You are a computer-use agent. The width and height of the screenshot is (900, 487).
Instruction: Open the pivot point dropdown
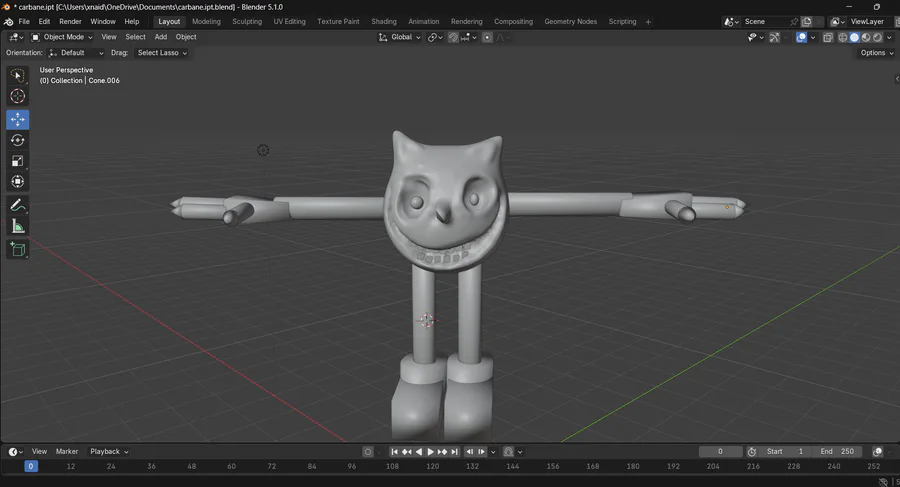pyautogui.click(x=435, y=37)
